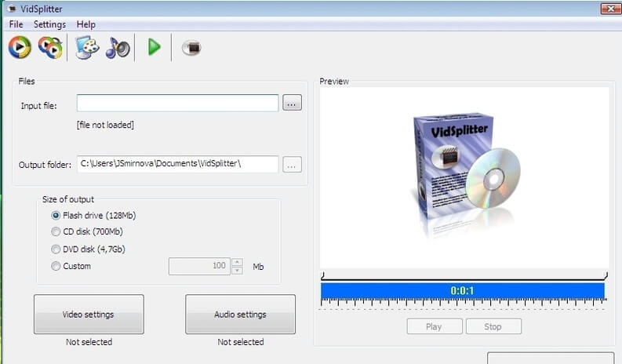The height and width of the screenshot is (364, 622).
Task: Click the left trim marker above timeline
Action: (323, 275)
